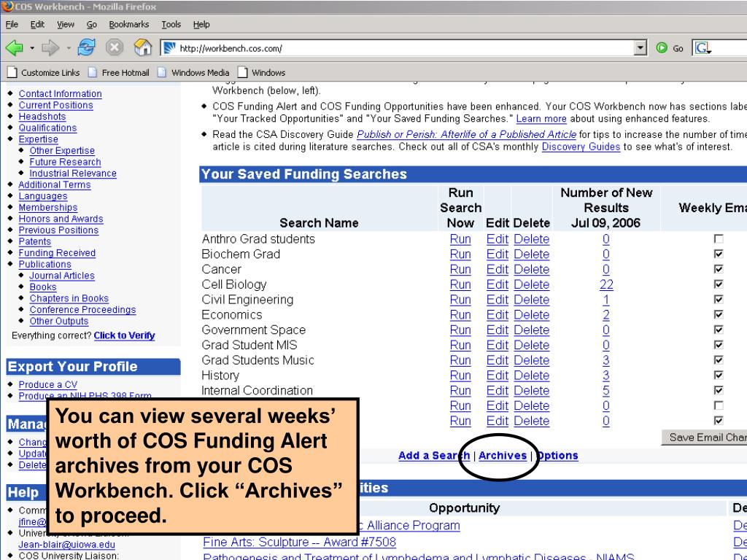Edit the Economics saved search
Screen dimensions: 747x560
(x=498, y=315)
